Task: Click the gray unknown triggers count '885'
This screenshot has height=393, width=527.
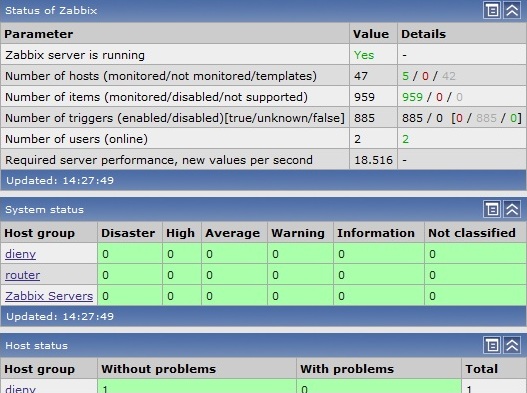Action: [x=486, y=118]
